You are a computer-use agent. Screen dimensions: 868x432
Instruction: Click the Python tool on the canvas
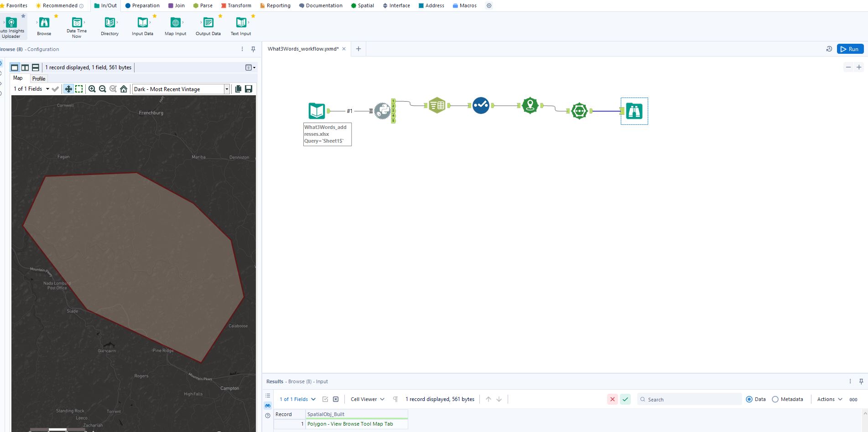pyautogui.click(x=381, y=110)
